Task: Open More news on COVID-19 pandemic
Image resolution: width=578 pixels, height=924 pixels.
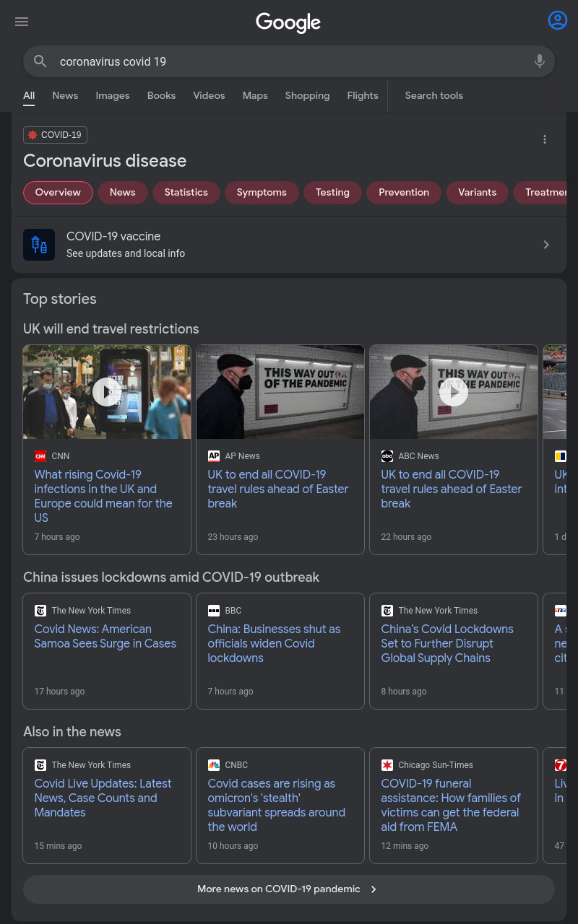Action: (289, 889)
